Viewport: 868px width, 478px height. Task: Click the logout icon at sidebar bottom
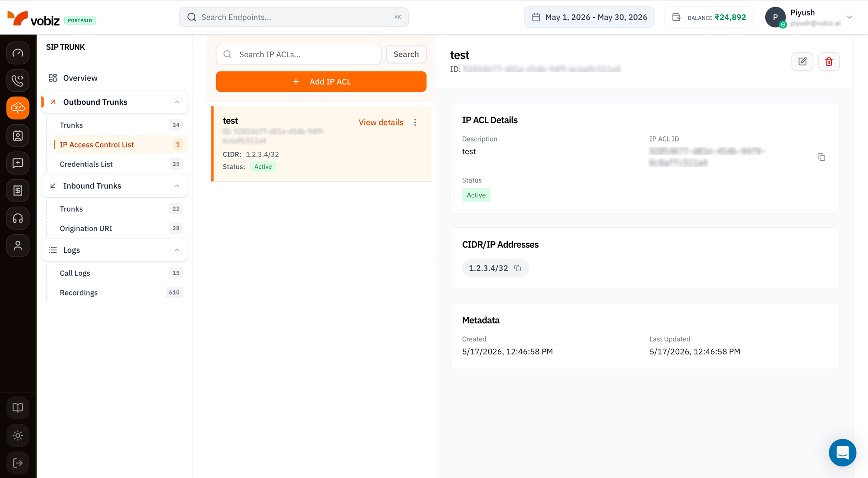pyautogui.click(x=18, y=463)
